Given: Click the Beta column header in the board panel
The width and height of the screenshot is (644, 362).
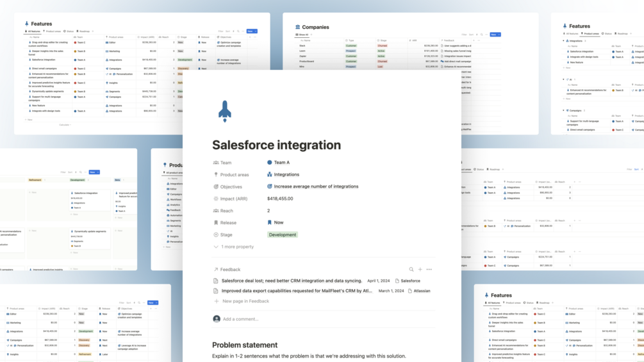Looking at the screenshot, I should (x=117, y=180).
